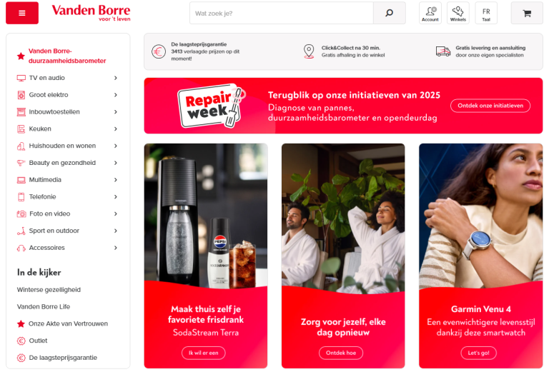The height and width of the screenshot is (392, 549).
Task: Click the euro laagsteprijsgarantie icon in banner
Action: click(159, 51)
